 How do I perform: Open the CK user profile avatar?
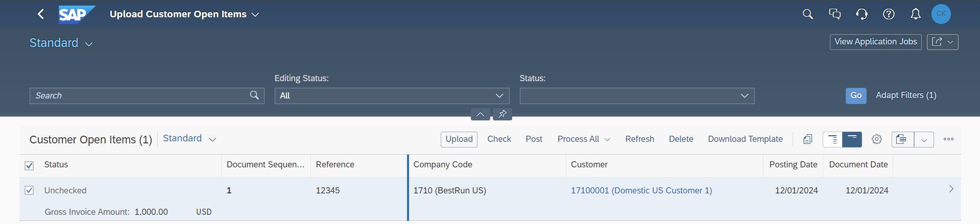coord(941,14)
